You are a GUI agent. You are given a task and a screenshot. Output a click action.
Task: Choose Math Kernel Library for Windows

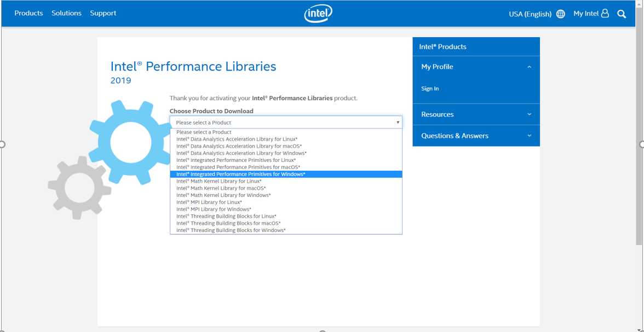(x=286, y=195)
